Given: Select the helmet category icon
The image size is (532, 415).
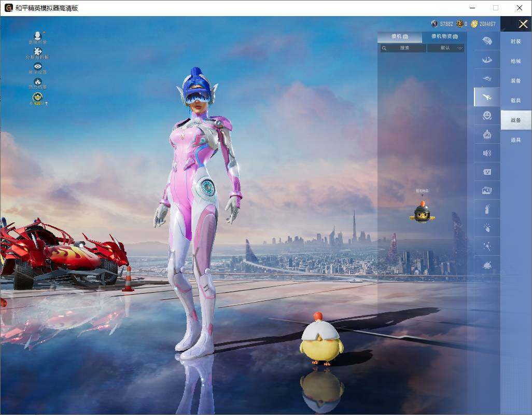Looking at the screenshot, I should pyautogui.click(x=487, y=41).
